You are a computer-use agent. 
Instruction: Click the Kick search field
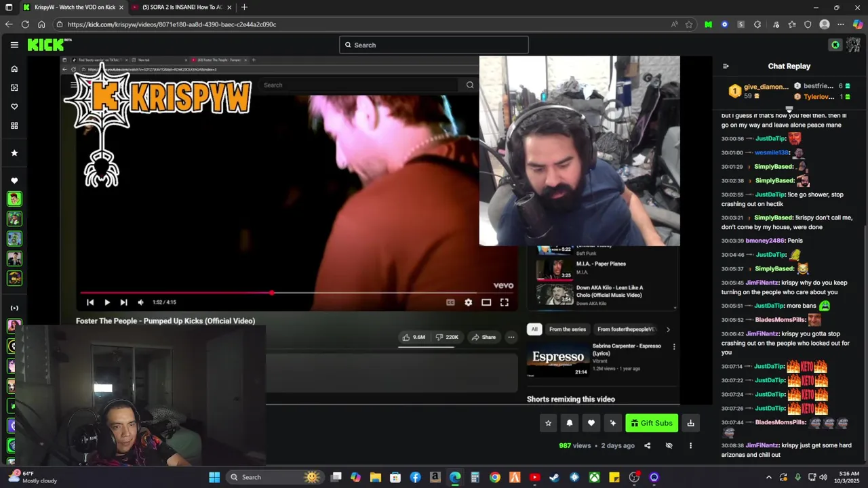tap(434, 45)
